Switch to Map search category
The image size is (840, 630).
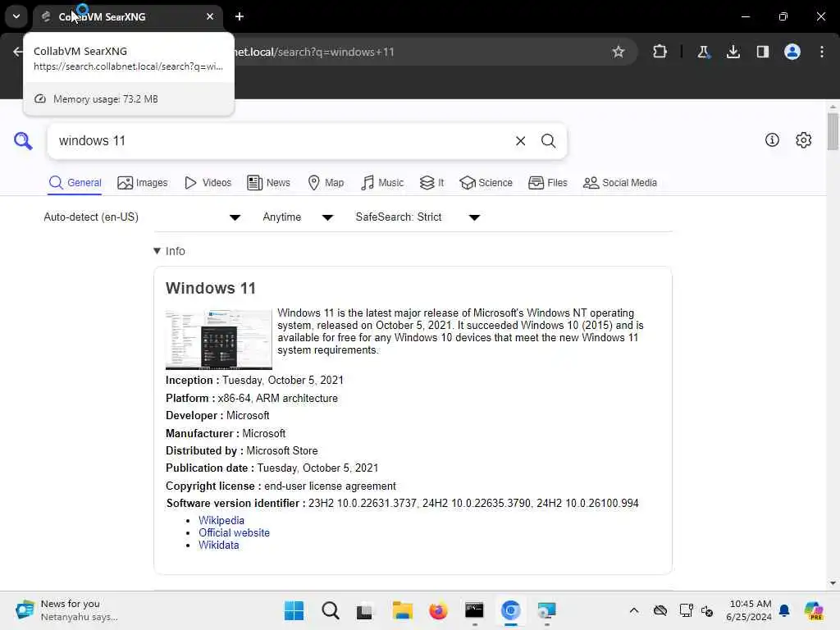tap(326, 183)
